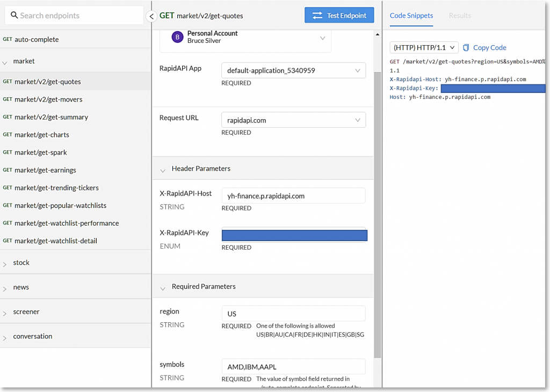Collapse the Required Parameters section
This screenshot has width=550, height=392.
click(163, 287)
